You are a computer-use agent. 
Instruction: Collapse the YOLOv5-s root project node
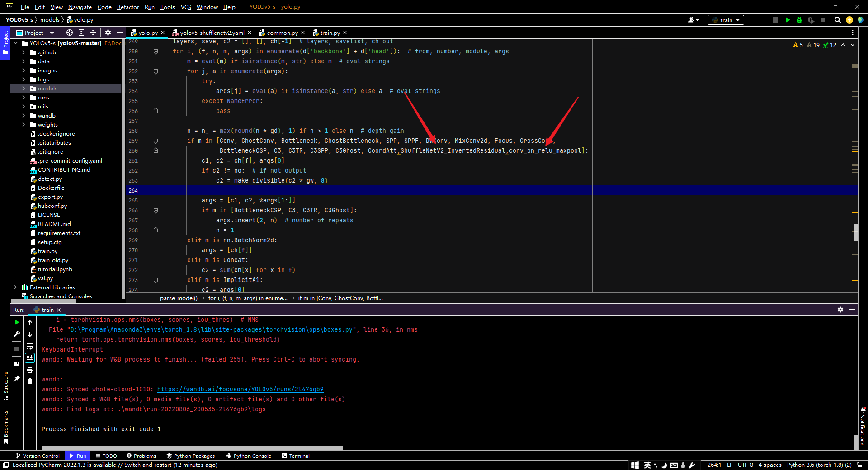coord(15,43)
